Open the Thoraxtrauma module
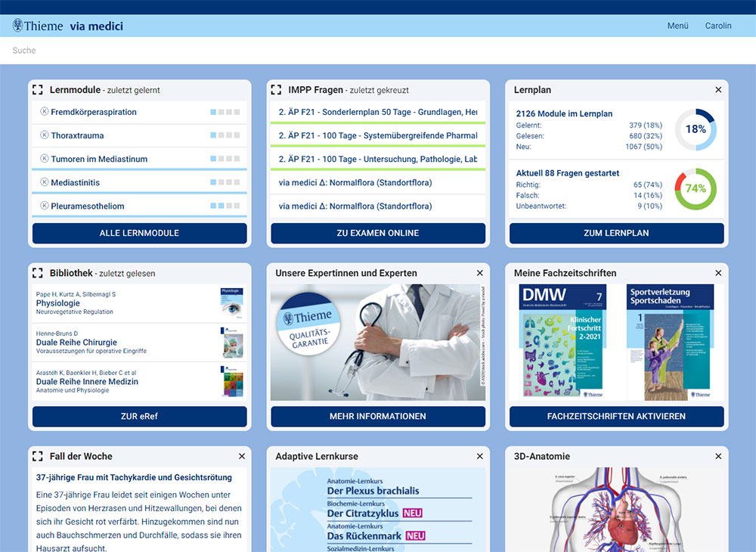Screen dimensions: 756x552 pos(77,135)
